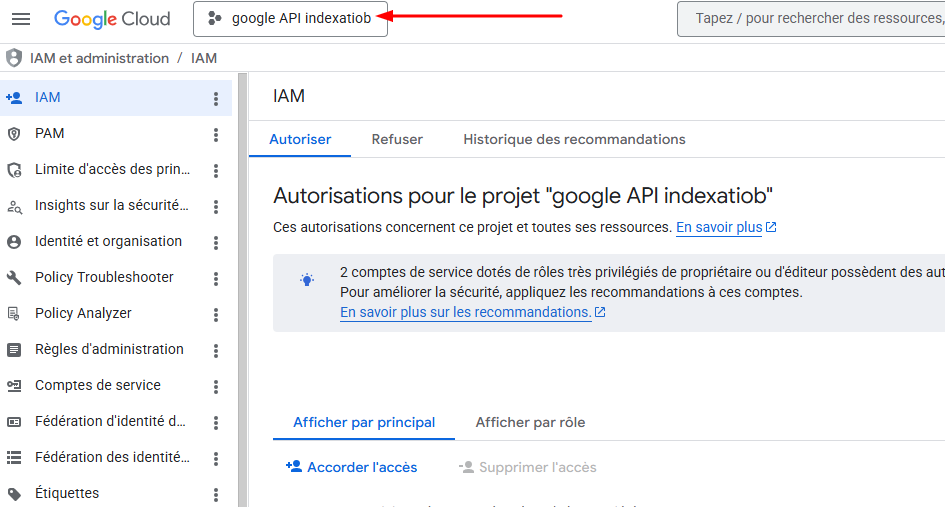Open three-dot menu for Identité et organisation

[x=216, y=242]
